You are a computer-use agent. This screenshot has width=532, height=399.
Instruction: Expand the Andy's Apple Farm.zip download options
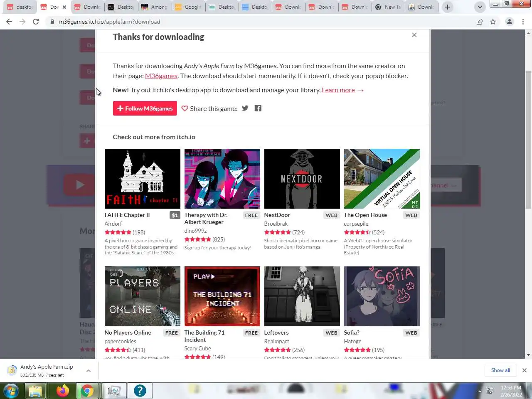coord(89,370)
